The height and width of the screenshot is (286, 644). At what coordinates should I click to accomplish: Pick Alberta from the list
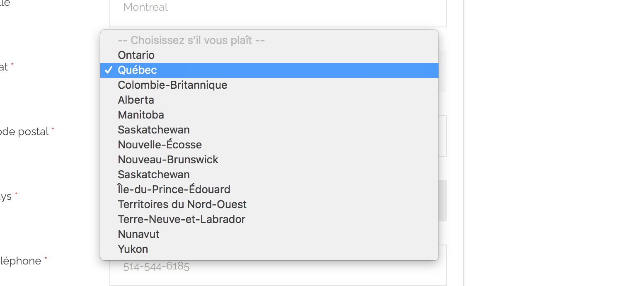click(x=269, y=100)
